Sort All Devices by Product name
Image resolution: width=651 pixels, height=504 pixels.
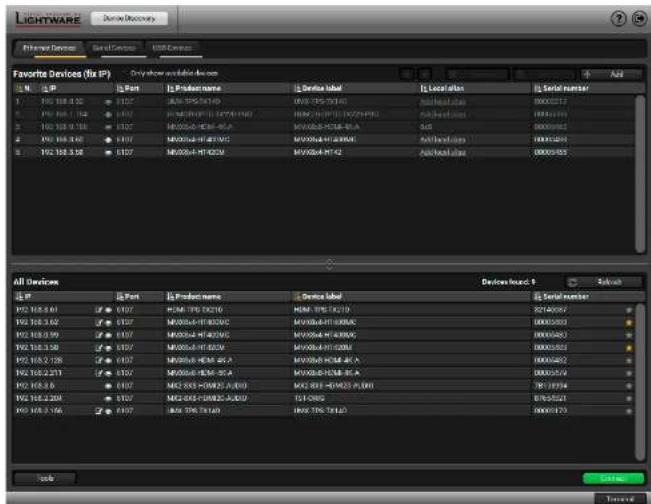[x=194, y=297]
